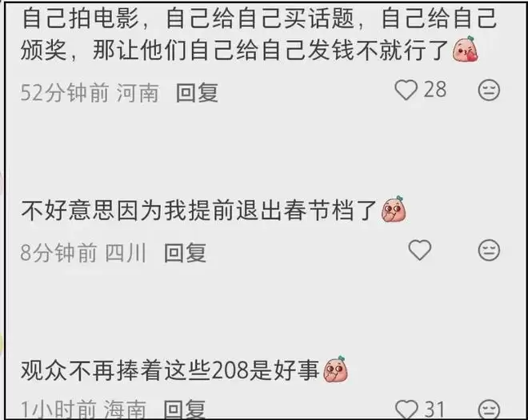Tap the dislike face on 河南 comment
The width and height of the screenshot is (528, 420).
(489, 90)
